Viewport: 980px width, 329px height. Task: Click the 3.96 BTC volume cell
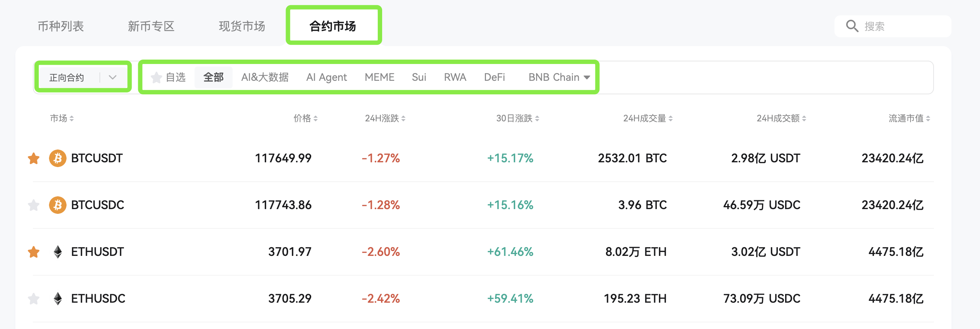coord(642,205)
